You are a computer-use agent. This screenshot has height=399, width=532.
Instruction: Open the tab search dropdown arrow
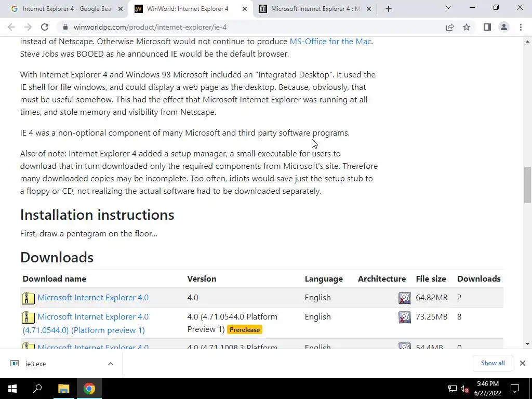(x=448, y=7)
